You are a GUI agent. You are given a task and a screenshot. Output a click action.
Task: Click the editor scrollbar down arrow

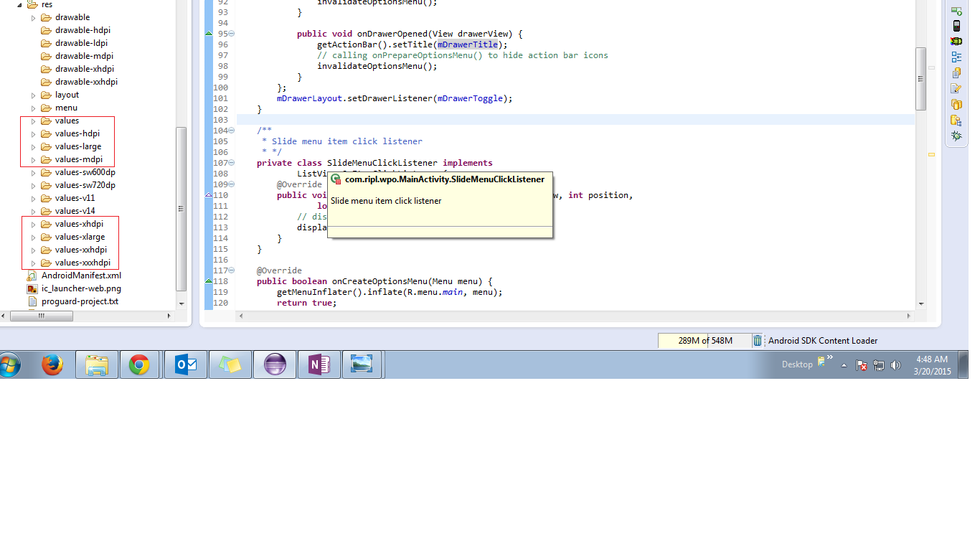tap(920, 304)
